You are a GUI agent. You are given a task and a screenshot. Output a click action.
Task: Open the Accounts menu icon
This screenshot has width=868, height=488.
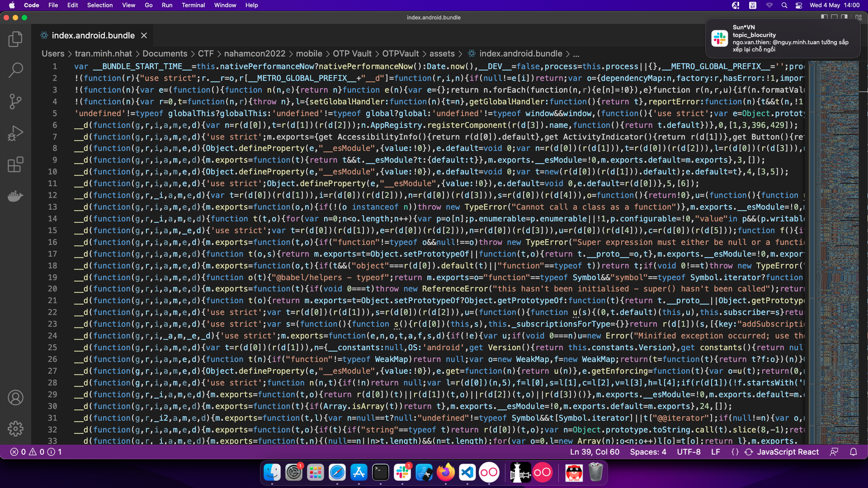pos(15,398)
